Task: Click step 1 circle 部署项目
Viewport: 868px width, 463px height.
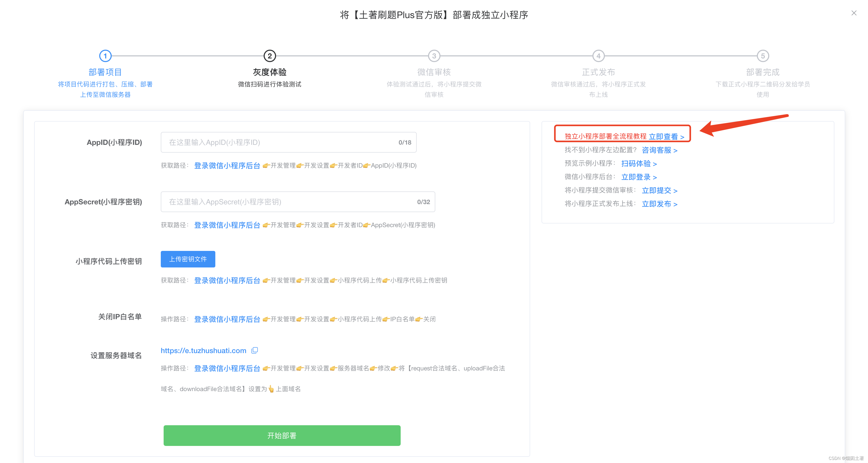Action: tap(105, 56)
